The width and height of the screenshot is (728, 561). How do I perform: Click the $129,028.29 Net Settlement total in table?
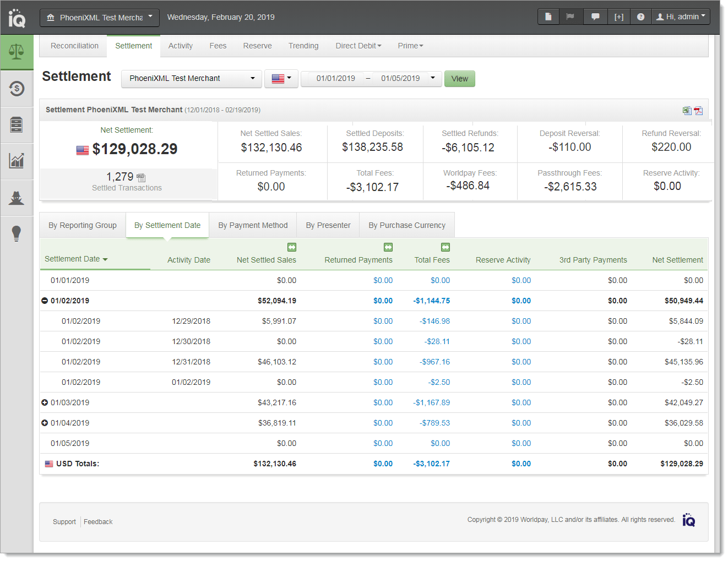682,464
